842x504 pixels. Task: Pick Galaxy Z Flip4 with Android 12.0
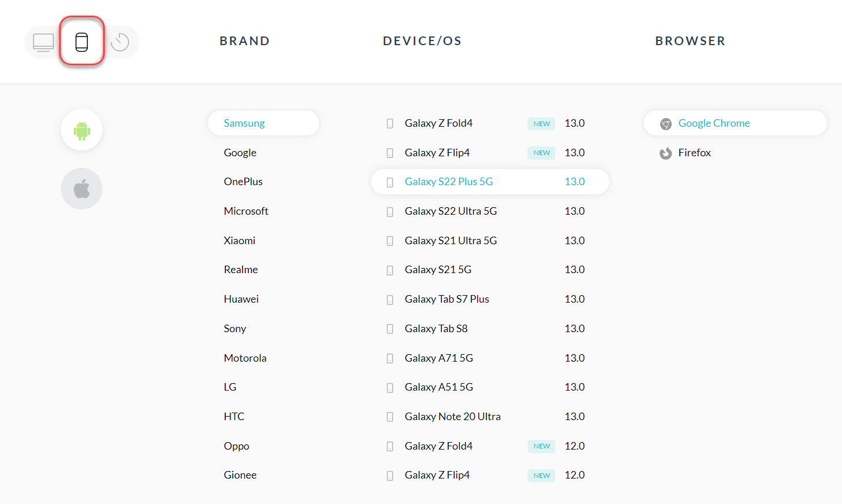click(x=437, y=475)
